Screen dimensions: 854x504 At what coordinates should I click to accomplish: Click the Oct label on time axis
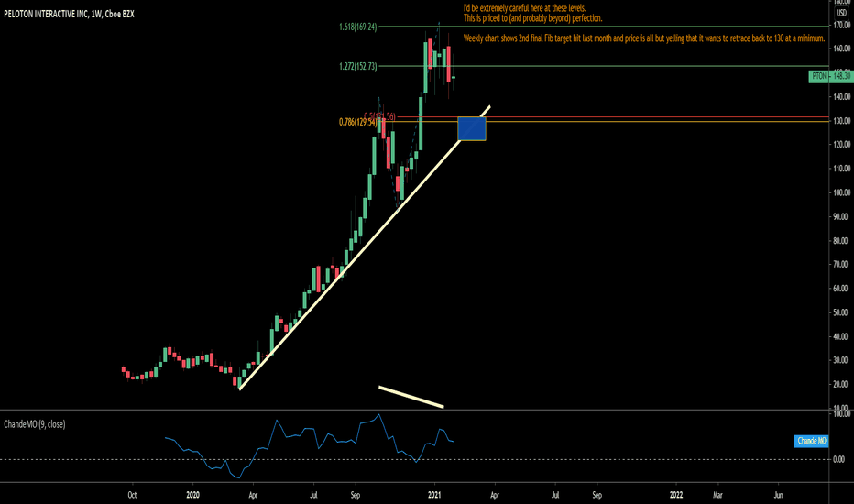point(132,495)
